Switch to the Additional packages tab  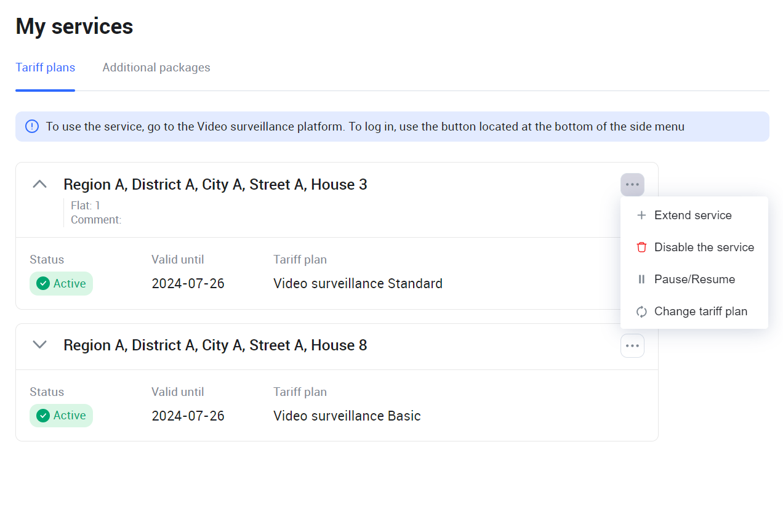[156, 68]
